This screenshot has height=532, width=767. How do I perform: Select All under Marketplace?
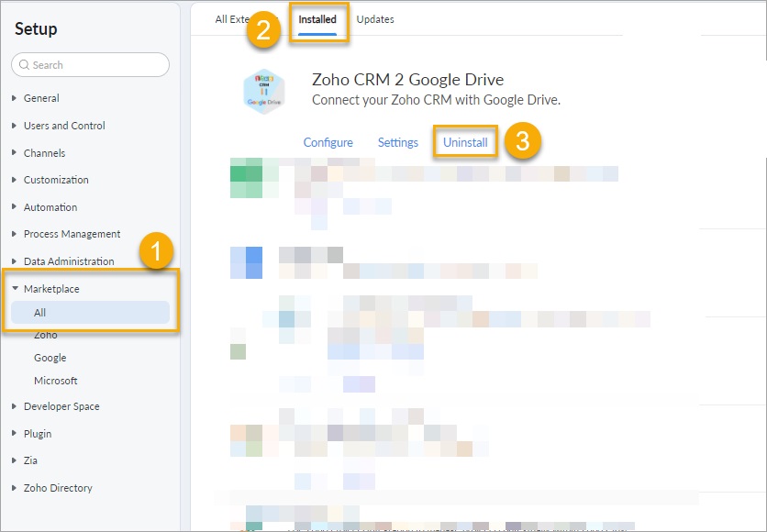tap(90, 313)
